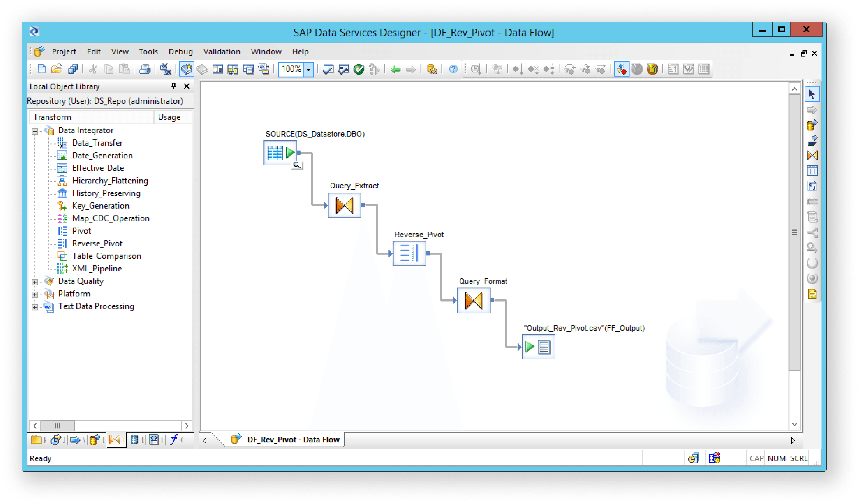The height and width of the screenshot is (504, 859).
Task: Click the magnifier on SOURCE table
Action: coord(297,165)
